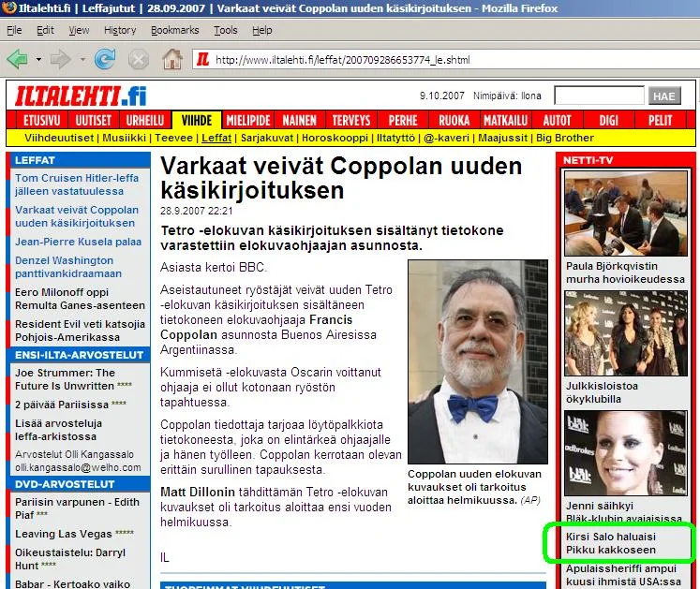Select the URHEILU navigation tab

[x=144, y=121]
